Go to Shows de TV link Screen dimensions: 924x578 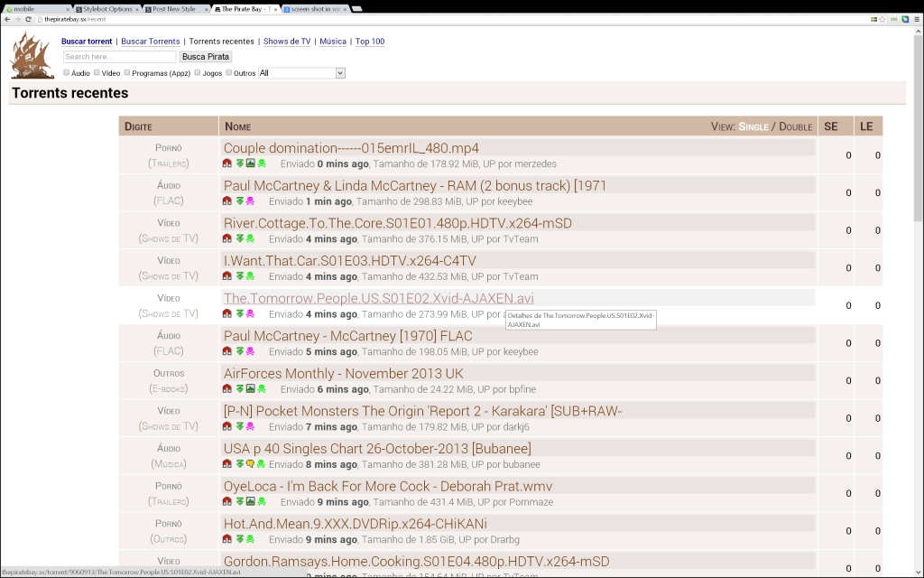coord(287,42)
